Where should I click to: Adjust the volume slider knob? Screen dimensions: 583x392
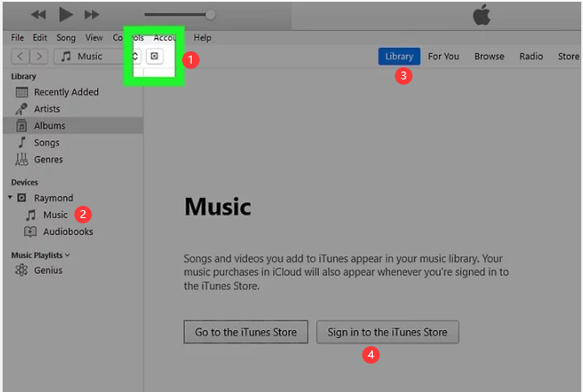coord(210,14)
